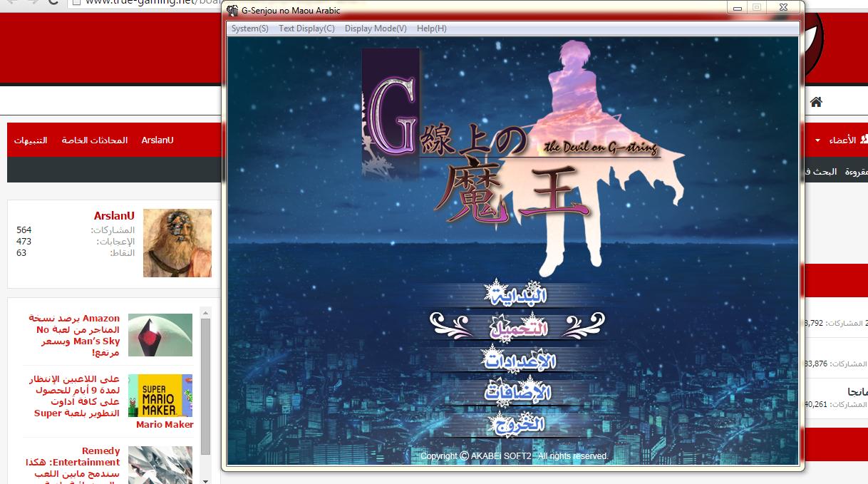This screenshot has height=484, width=868.
Task: Click the G-Senjou no Maou window icon
Action: pyautogui.click(x=232, y=10)
